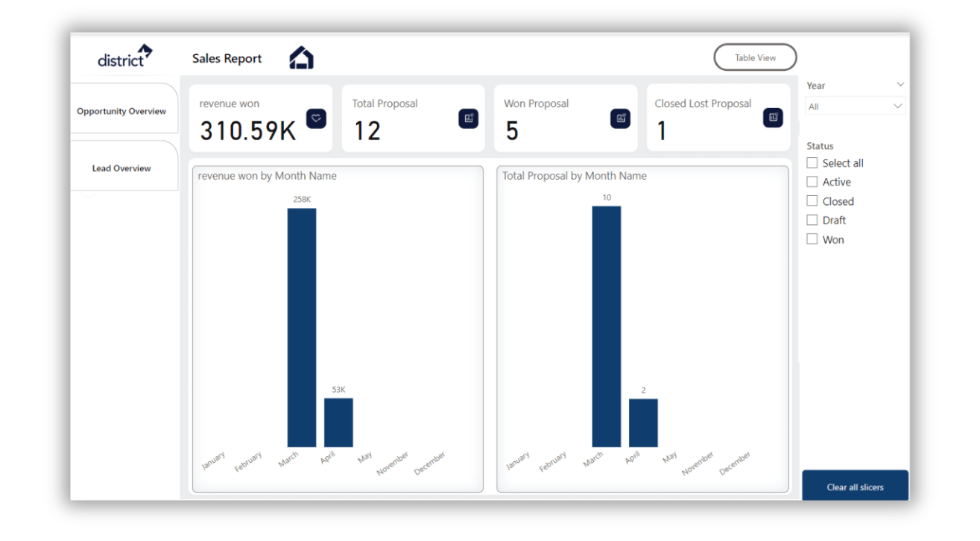The image size is (980, 541).
Task: Enable the Select all status checkbox
Action: click(812, 162)
